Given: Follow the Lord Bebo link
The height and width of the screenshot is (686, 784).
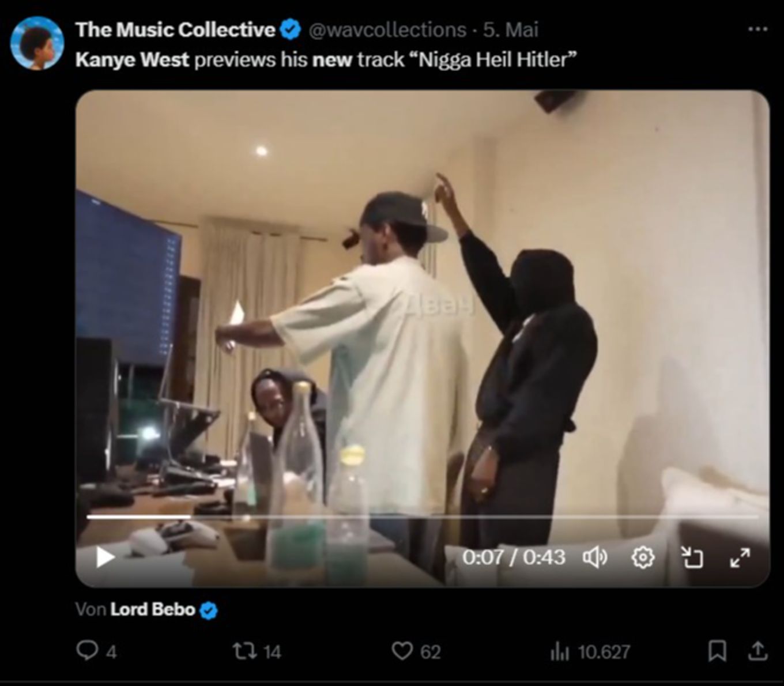Looking at the screenshot, I should [153, 609].
